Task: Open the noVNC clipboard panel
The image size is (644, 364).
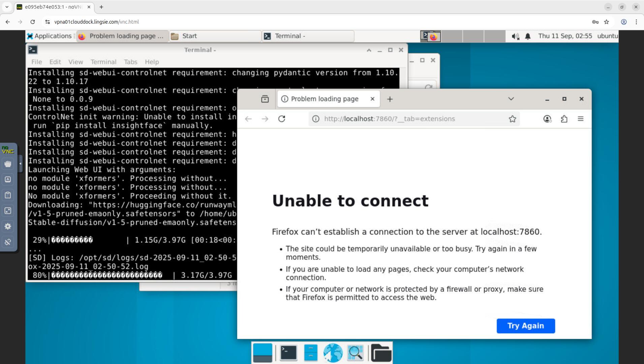Action: click(x=8, y=195)
